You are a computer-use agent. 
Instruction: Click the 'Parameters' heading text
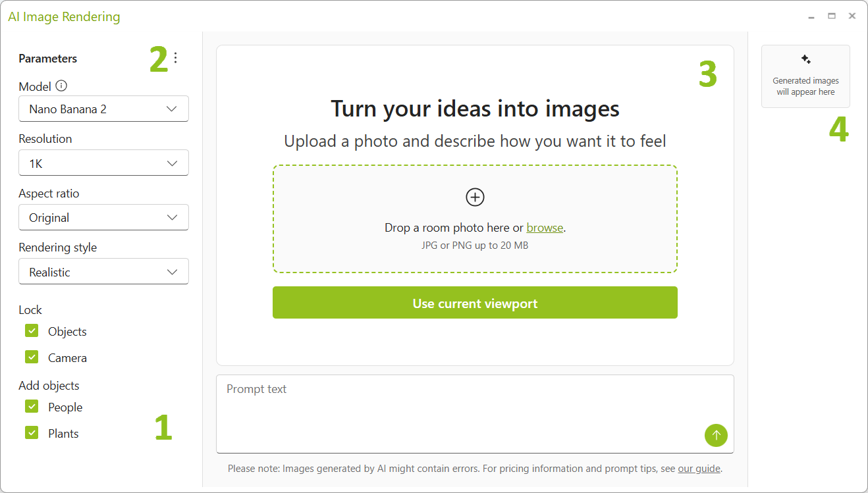(48, 58)
